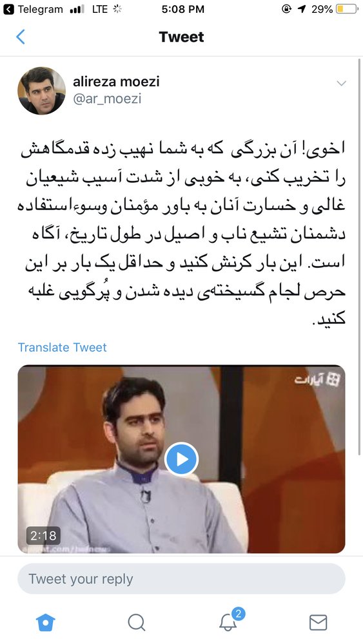Focus the Tweet your reply field
This screenshot has height=644, width=363.
181,579
